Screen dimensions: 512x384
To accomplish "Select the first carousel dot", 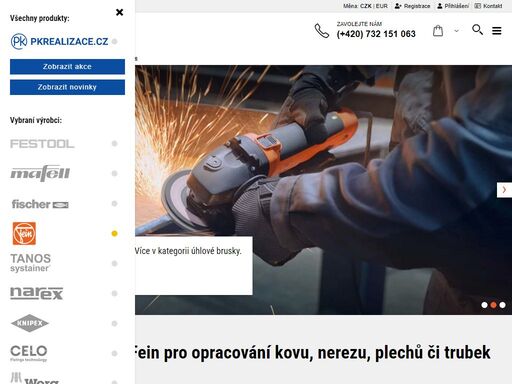I will click(x=484, y=305).
